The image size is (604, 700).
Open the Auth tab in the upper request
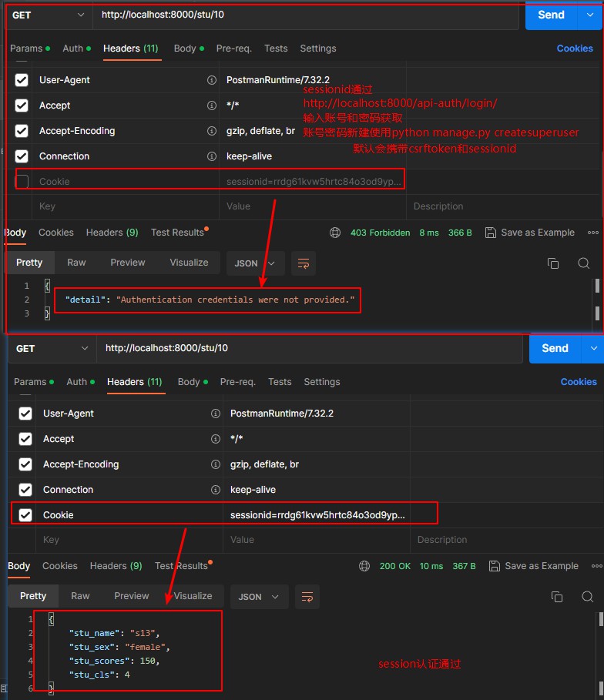[76, 49]
